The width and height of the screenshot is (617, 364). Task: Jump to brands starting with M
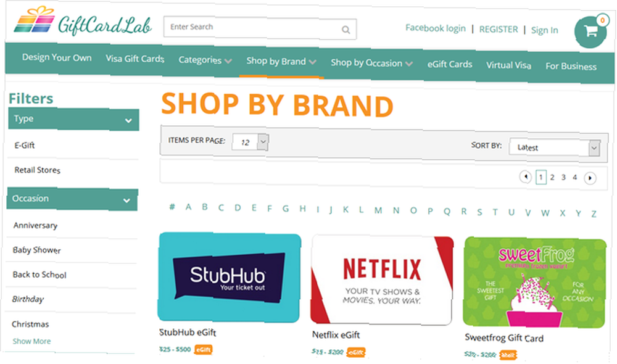[x=378, y=210]
